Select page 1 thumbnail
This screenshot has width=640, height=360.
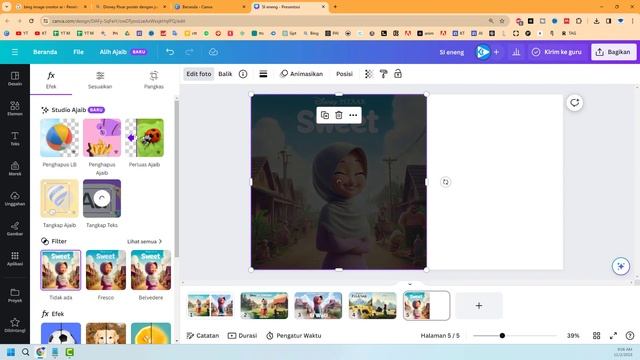tap(210, 305)
